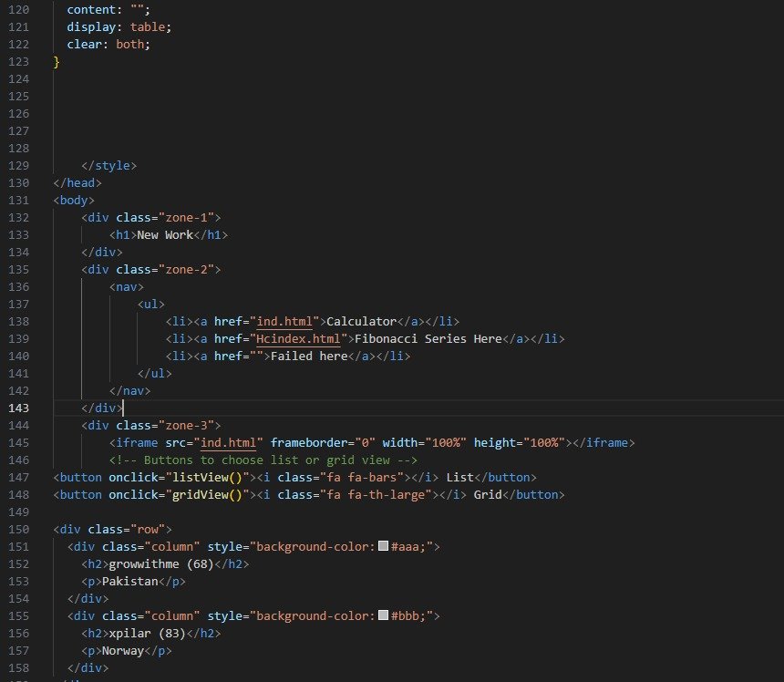Click the yellow closing brace on line 123
The image size is (784, 682).
[57, 62]
